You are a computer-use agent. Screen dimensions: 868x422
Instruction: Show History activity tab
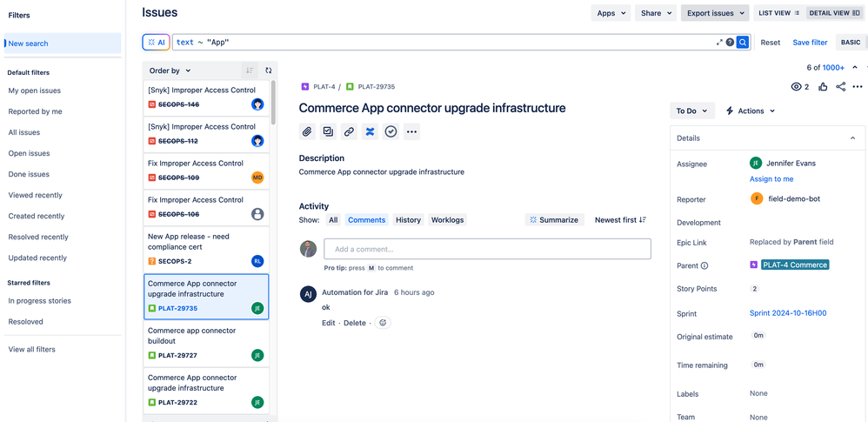point(409,220)
